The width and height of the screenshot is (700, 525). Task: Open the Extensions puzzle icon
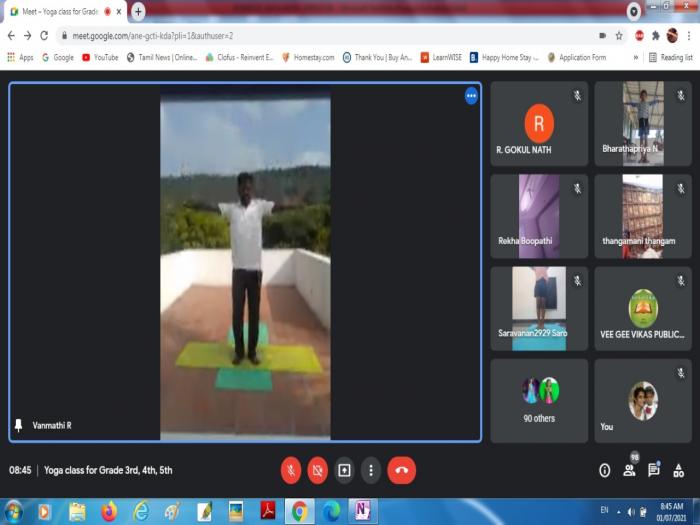[656, 36]
